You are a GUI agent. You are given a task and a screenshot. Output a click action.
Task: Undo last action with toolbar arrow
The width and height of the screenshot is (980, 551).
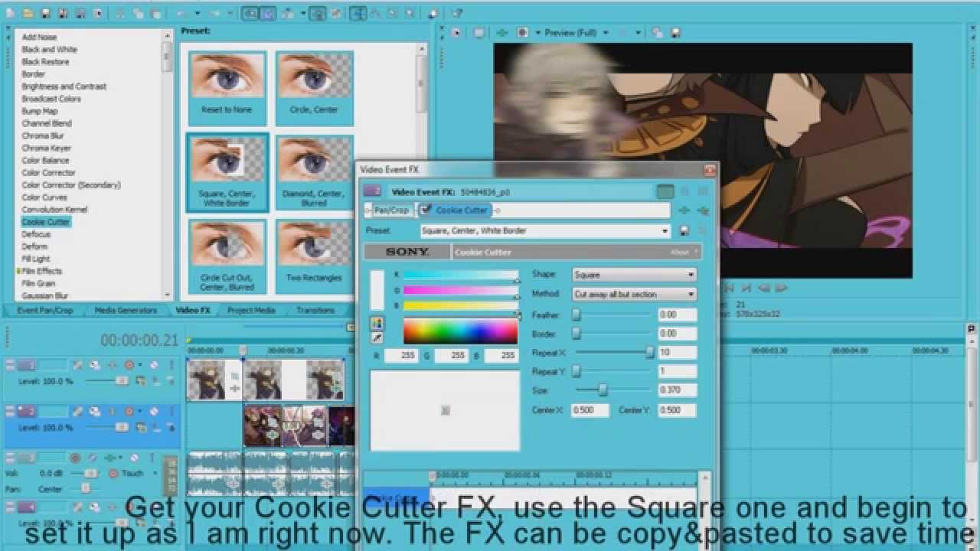tap(181, 13)
